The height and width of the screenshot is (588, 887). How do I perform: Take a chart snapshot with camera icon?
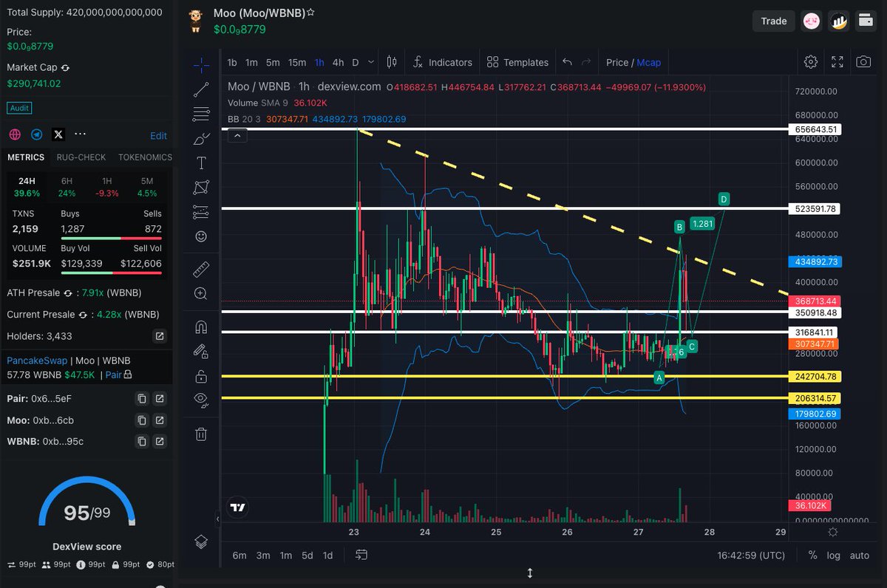pyautogui.click(x=863, y=62)
